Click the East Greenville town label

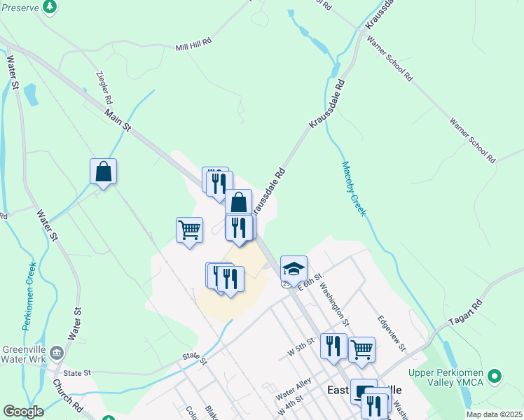click(x=364, y=390)
